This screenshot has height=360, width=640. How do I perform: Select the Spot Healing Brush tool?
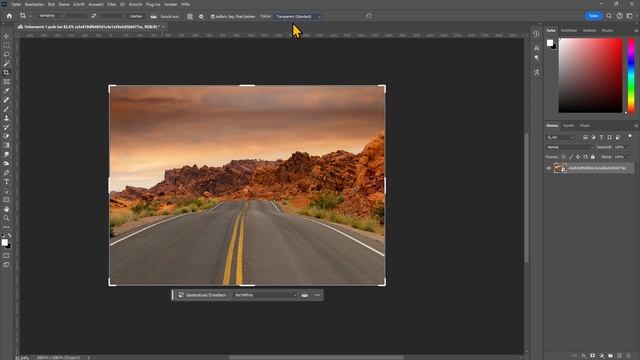click(6, 100)
